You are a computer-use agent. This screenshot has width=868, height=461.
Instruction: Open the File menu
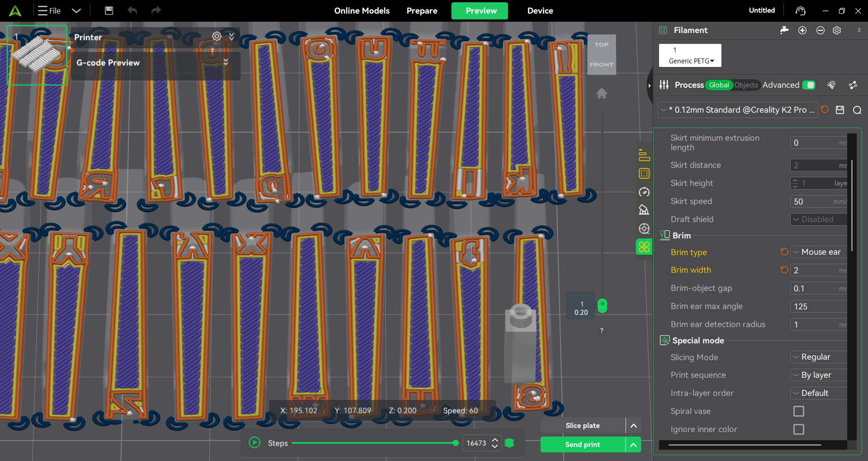tap(49, 10)
